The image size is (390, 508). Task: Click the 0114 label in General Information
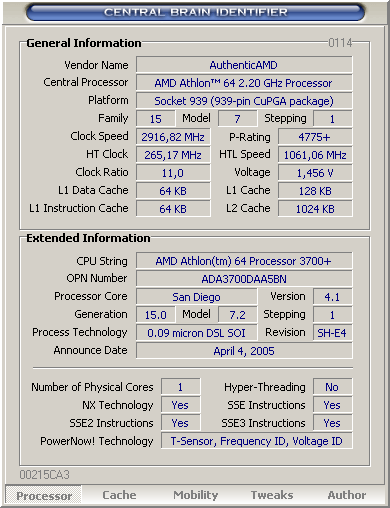coord(340,43)
